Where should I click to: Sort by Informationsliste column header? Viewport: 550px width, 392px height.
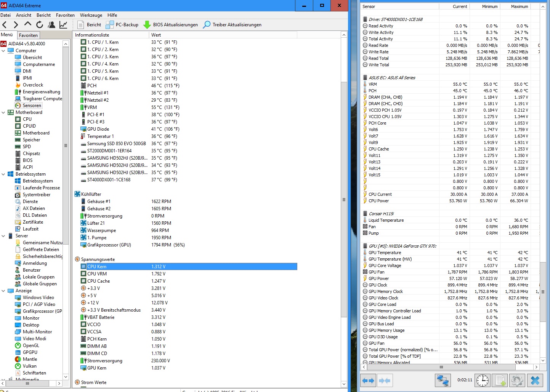point(111,35)
